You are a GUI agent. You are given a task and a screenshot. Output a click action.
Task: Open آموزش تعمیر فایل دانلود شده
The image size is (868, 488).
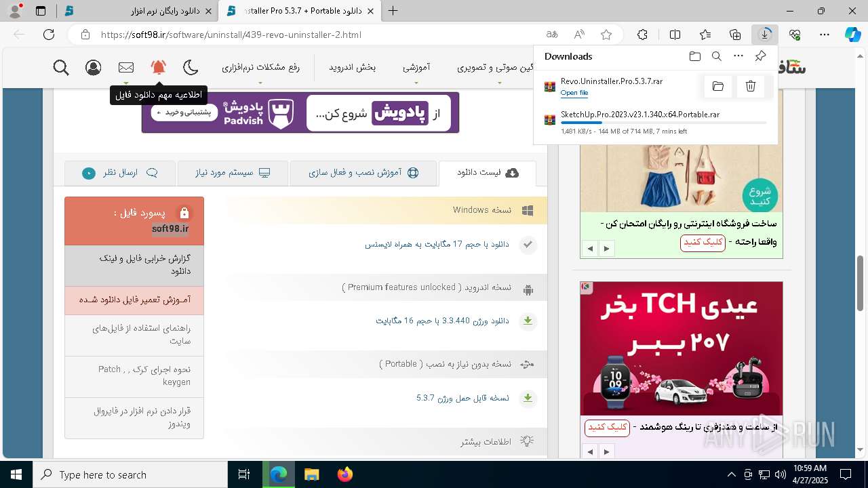click(x=134, y=300)
